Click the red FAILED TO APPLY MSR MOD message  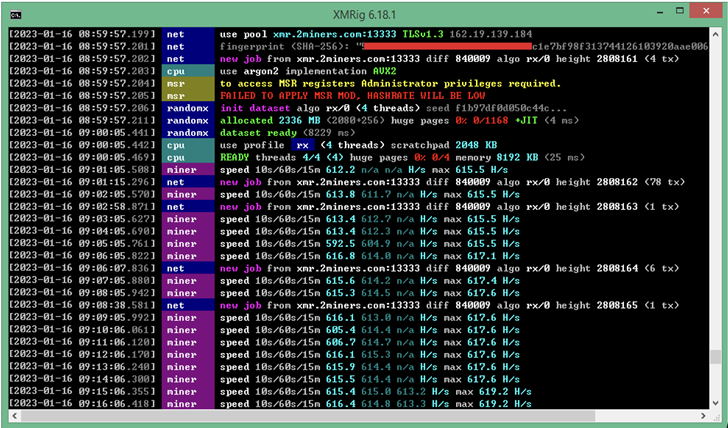(x=352, y=96)
